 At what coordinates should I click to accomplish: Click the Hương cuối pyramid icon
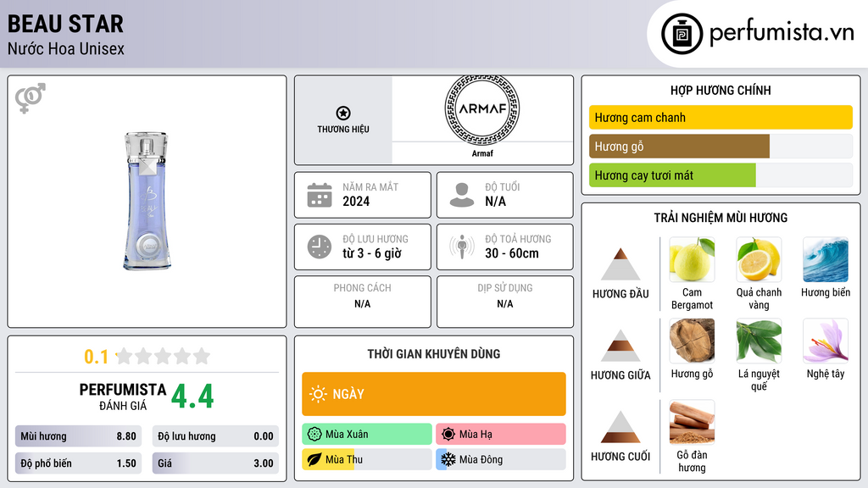click(x=620, y=427)
